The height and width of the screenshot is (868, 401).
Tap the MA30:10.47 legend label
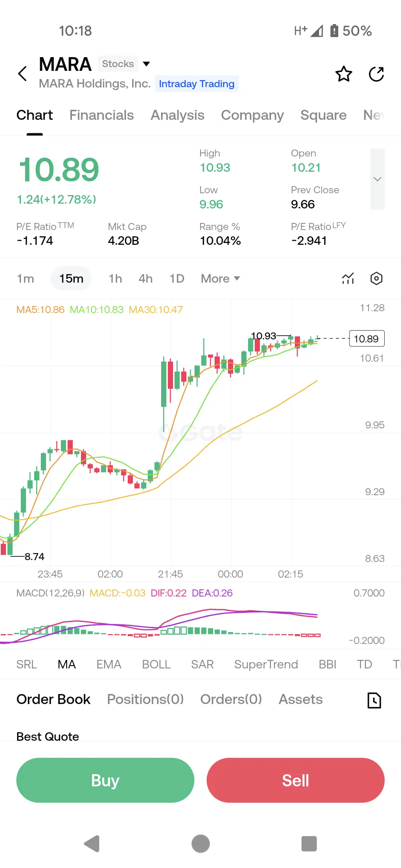click(x=156, y=310)
